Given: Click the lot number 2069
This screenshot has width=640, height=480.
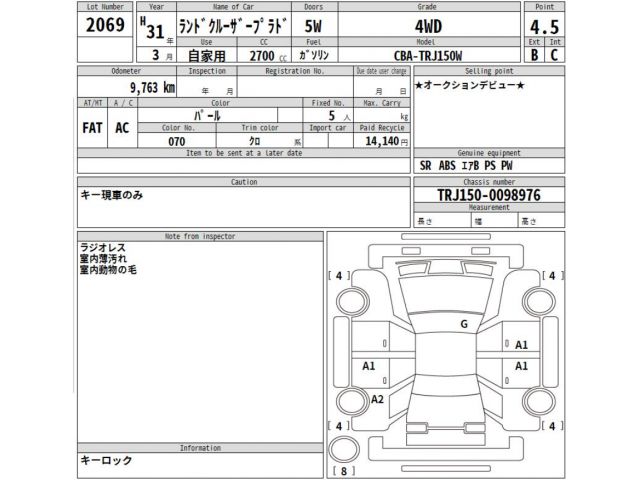Looking at the screenshot, I should [x=105, y=25].
